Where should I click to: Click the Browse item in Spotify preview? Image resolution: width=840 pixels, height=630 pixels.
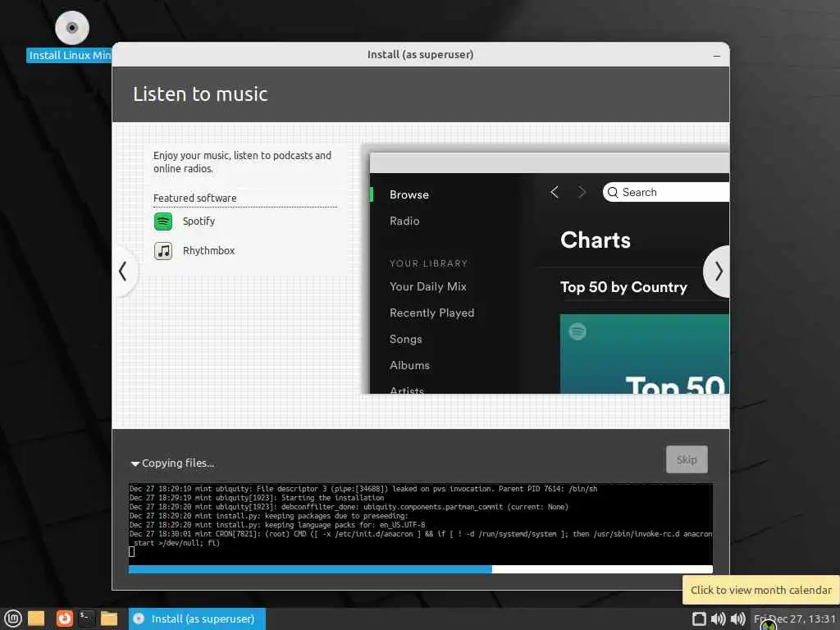pos(409,194)
